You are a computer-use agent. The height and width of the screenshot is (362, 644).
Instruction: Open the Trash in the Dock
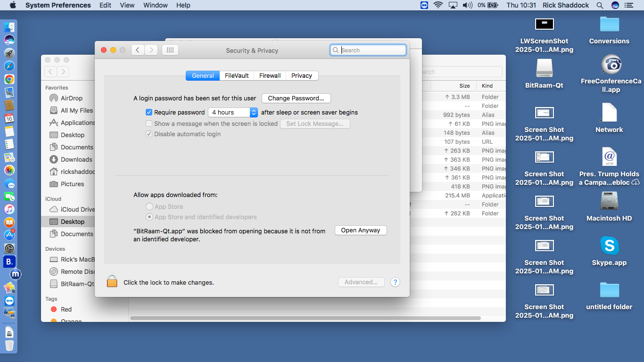pyautogui.click(x=9, y=346)
